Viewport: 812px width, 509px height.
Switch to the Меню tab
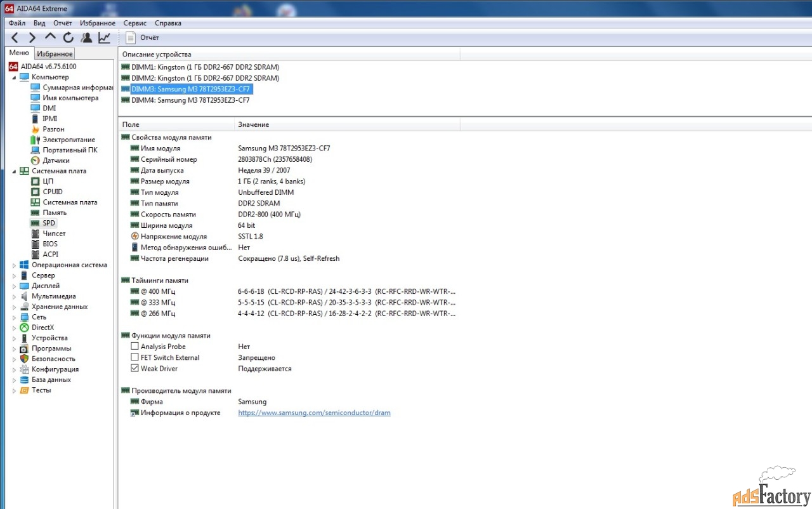18,53
